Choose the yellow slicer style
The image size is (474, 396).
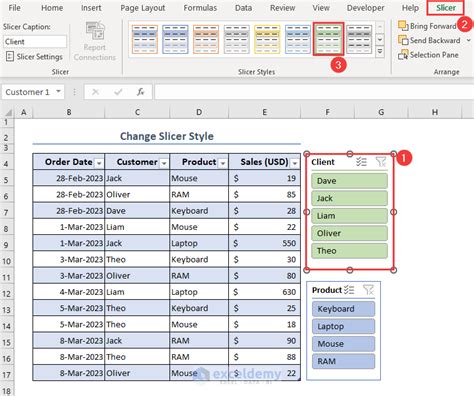pyautogui.click(x=267, y=39)
